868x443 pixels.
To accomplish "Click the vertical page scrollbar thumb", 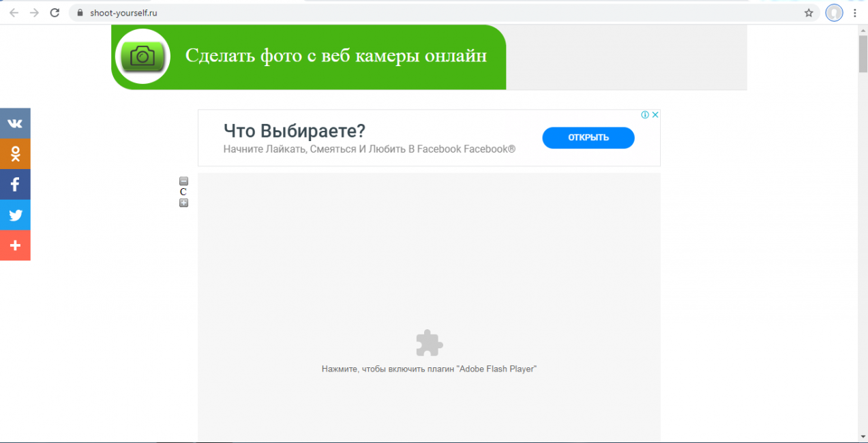I will 863,53.
